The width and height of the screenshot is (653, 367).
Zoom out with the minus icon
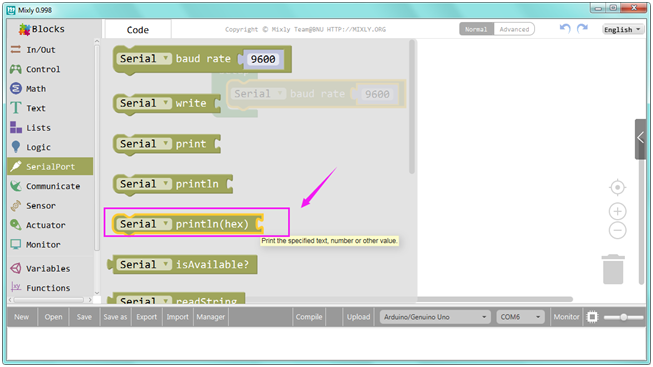click(x=617, y=230)
